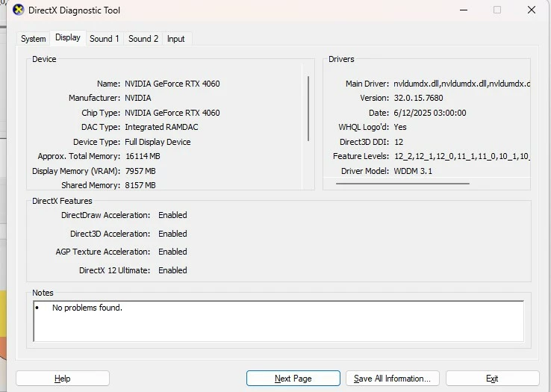Click Chip Type value NVIDIA GeForce RTX 4060
The width and height of the screenshot is (551, 392).
[x=172, y=113]
